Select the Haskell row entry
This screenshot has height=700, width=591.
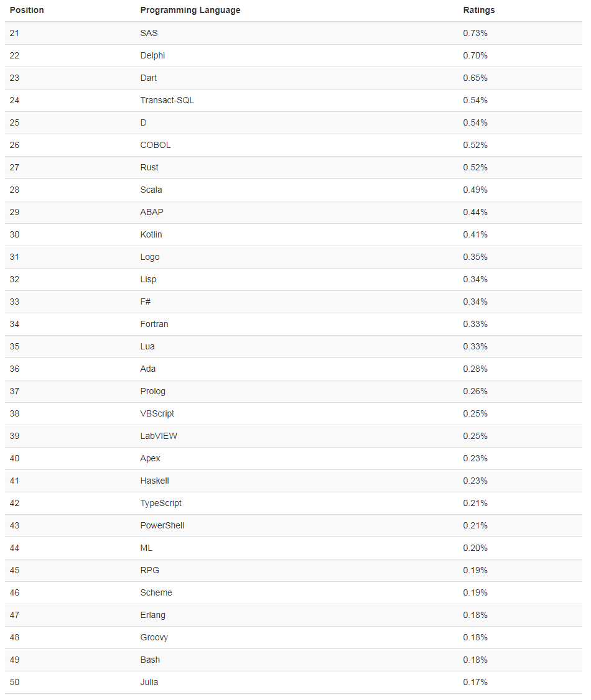click(154, 481)
